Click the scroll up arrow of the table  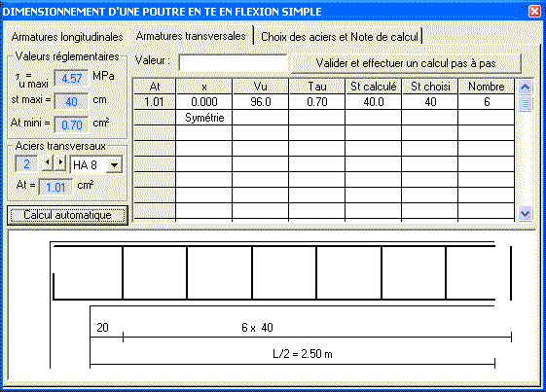tap(526, 87)
